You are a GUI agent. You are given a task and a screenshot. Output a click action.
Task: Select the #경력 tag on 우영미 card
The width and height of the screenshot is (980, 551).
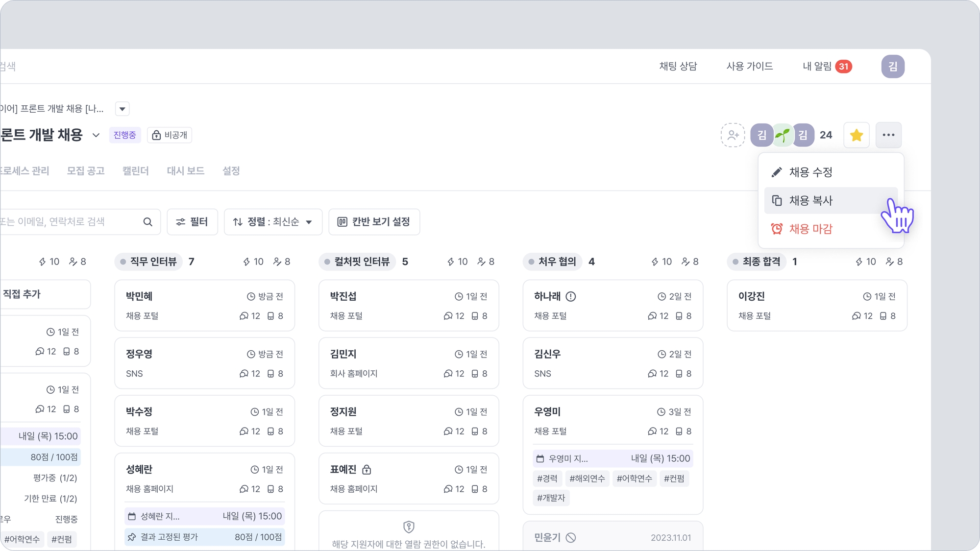547,479
